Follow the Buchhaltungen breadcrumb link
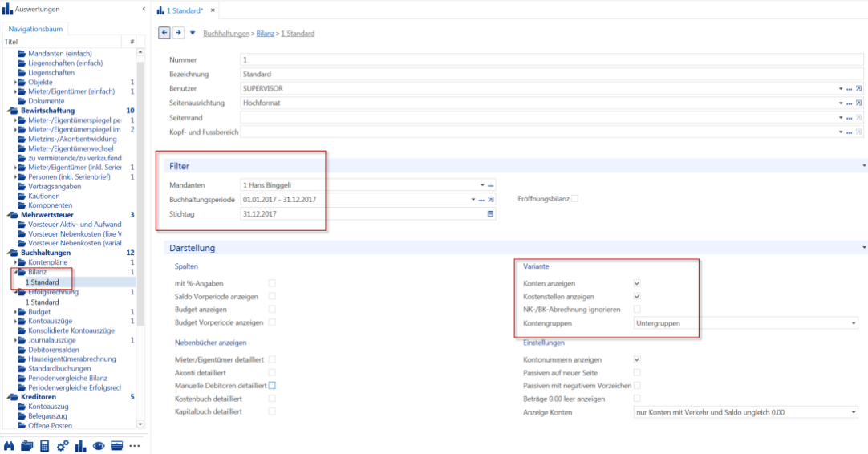868x454 pixels. pyautogui.click(x=226, y=33)
